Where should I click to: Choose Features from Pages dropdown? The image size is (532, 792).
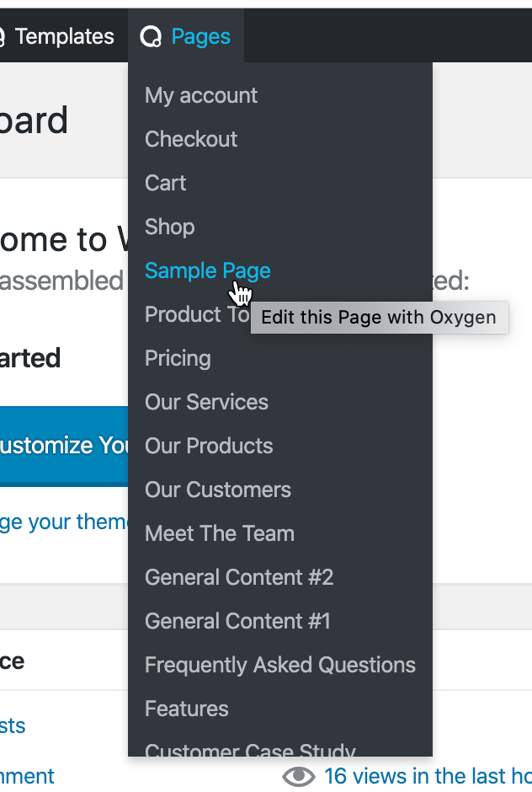186,709
